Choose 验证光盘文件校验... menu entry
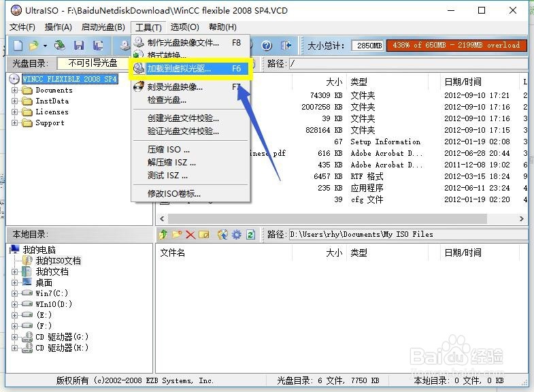This screenshot has width=534, height=392. pos(190,131)
